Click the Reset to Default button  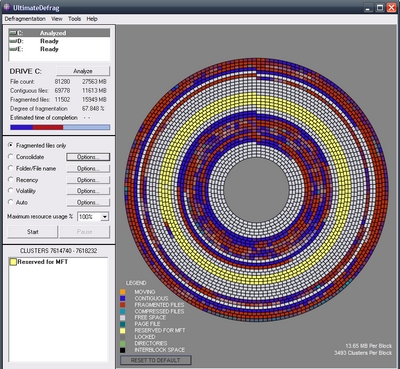[x=155, y=360]
